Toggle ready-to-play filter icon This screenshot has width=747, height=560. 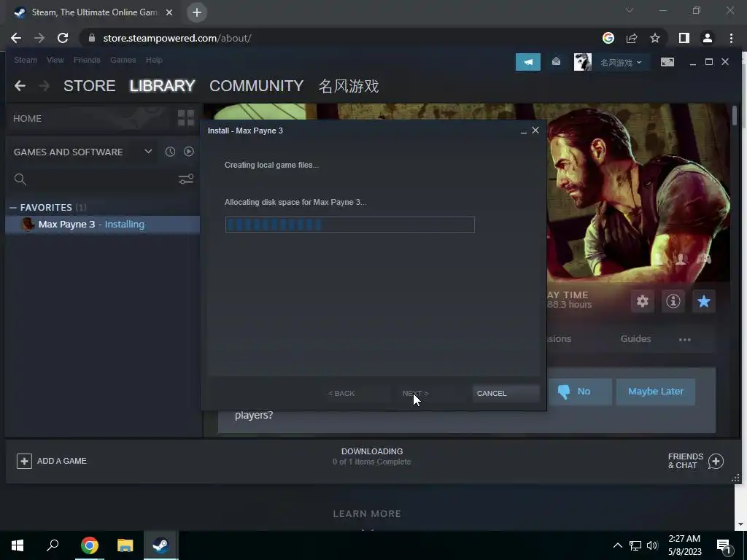click(189, 152)
